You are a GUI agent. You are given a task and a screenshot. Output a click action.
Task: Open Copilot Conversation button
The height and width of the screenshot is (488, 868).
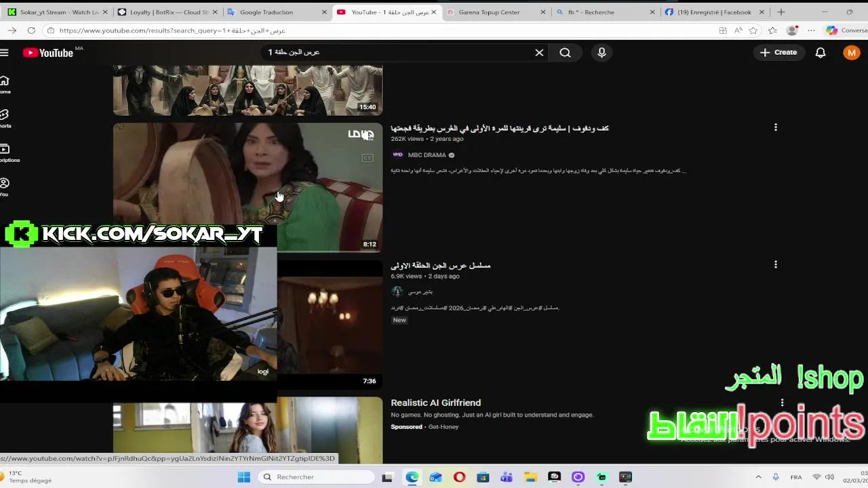tap(846, 30)
